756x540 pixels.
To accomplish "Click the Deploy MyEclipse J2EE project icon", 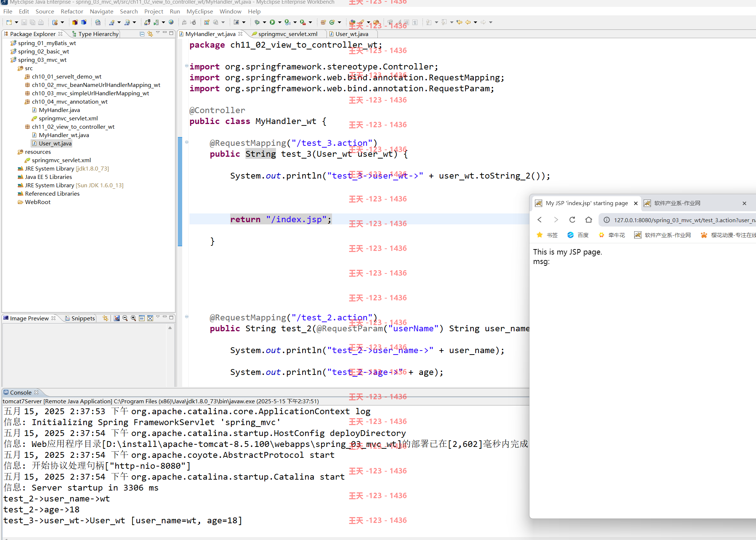I will click(147, 23).
